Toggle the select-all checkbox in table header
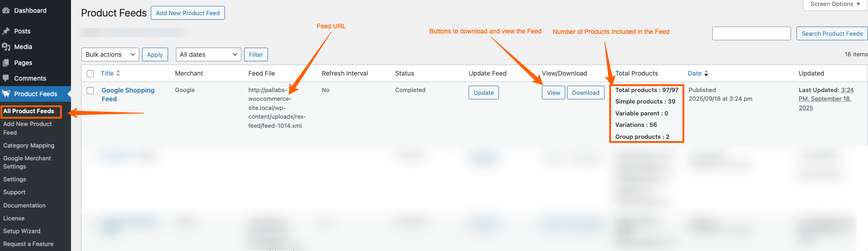This screenshot has width=868, height=251. 90,74
